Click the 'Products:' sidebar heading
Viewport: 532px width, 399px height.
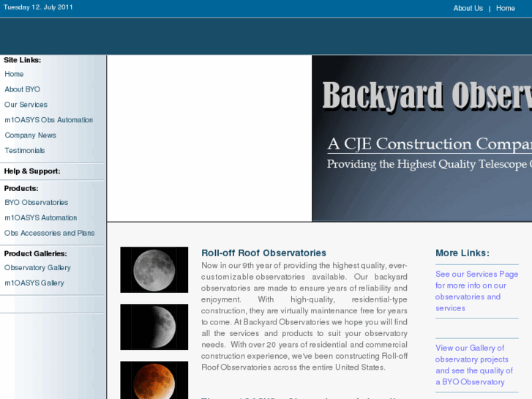[21, 188]
